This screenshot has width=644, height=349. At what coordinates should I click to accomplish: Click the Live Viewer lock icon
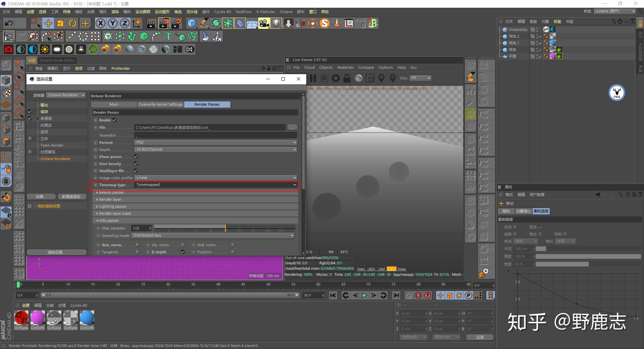[347, 78]
